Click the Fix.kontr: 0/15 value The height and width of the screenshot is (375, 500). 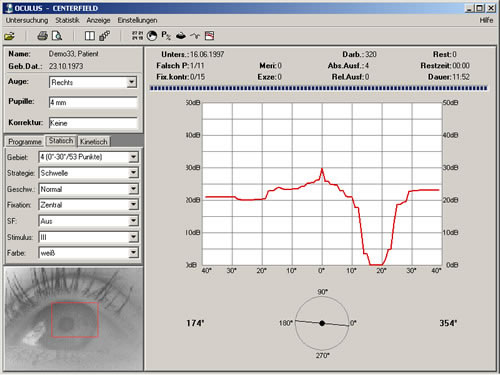tap(197, 77)
